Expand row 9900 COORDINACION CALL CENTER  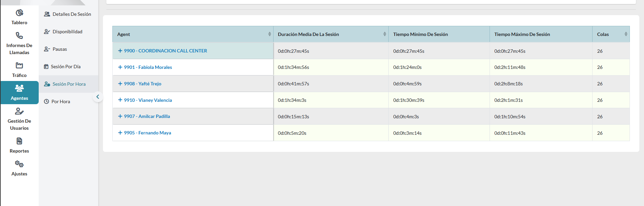(120, 51)
